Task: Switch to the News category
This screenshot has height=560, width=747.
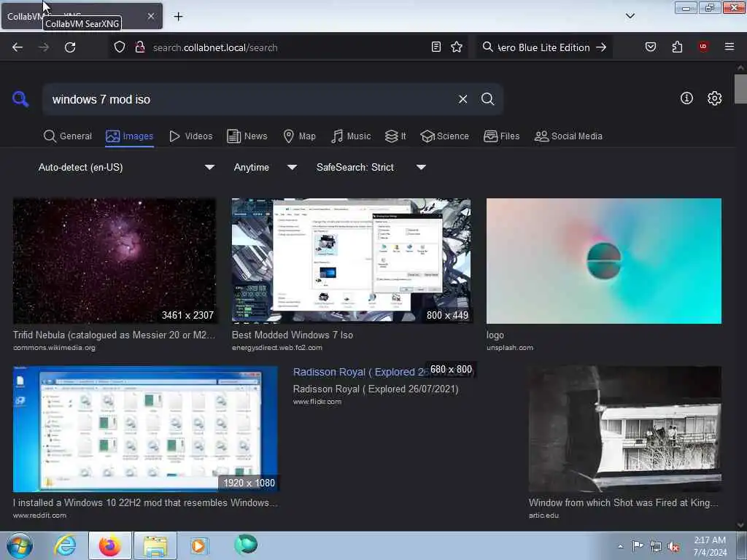Action: tap(247, 136)
